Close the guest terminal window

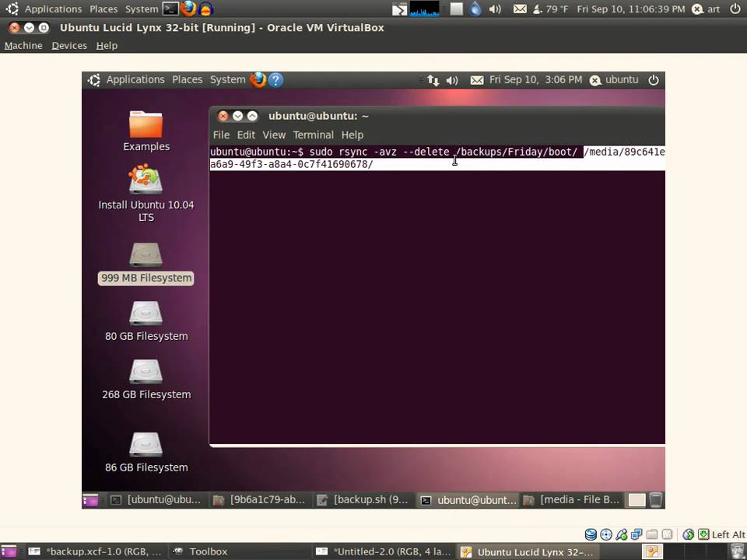point(223,116)
